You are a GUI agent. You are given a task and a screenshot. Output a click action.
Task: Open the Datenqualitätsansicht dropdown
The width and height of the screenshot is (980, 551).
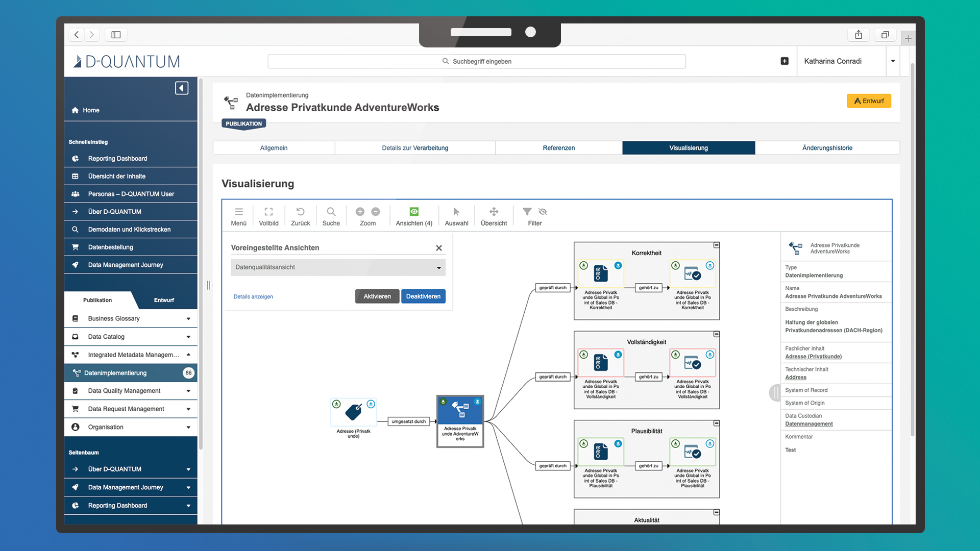[x=338, y=267]
